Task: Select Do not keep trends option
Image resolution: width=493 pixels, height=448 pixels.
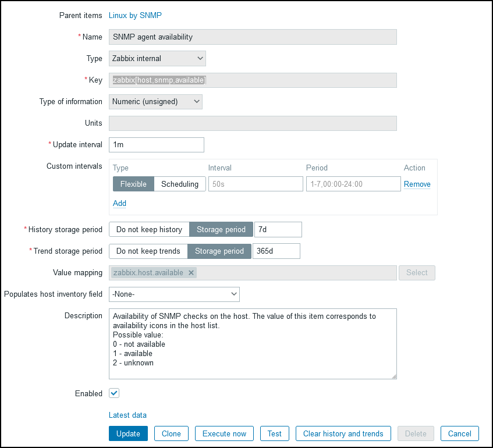Action: coord(148,251)
